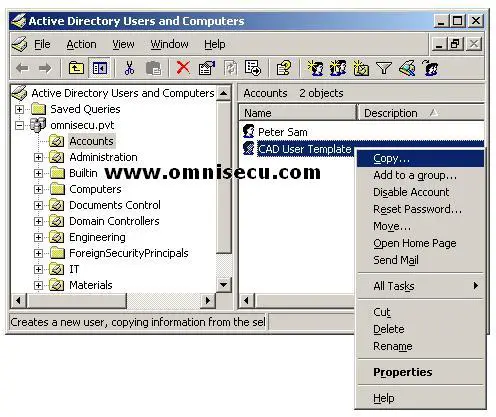Click the Refresh toolbar icon
This screenshot has height=417, width=496.
click(x=230, y=68)
